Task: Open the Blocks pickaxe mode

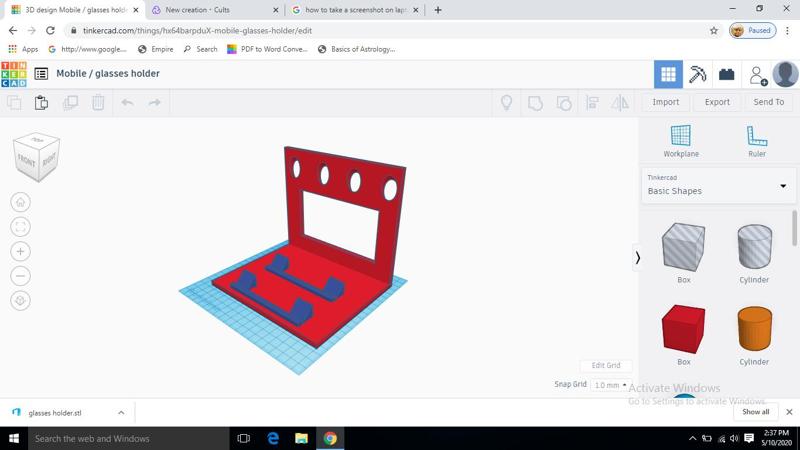Action: tap(697, 74)
